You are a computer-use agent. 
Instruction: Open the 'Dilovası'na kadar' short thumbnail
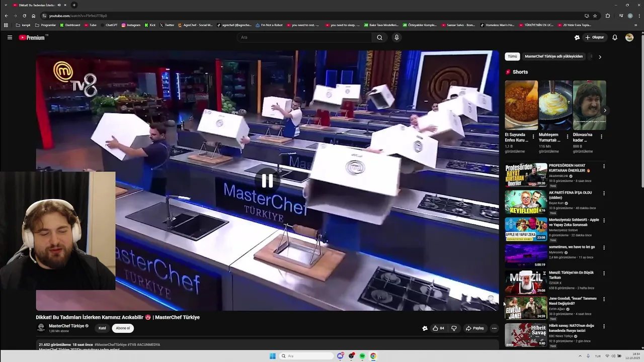coord(589,105)
